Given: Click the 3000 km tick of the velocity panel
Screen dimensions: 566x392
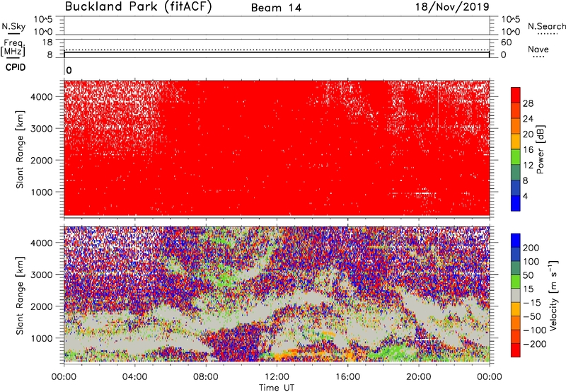Looking at the screenshot, I should [x=42, y=275].
